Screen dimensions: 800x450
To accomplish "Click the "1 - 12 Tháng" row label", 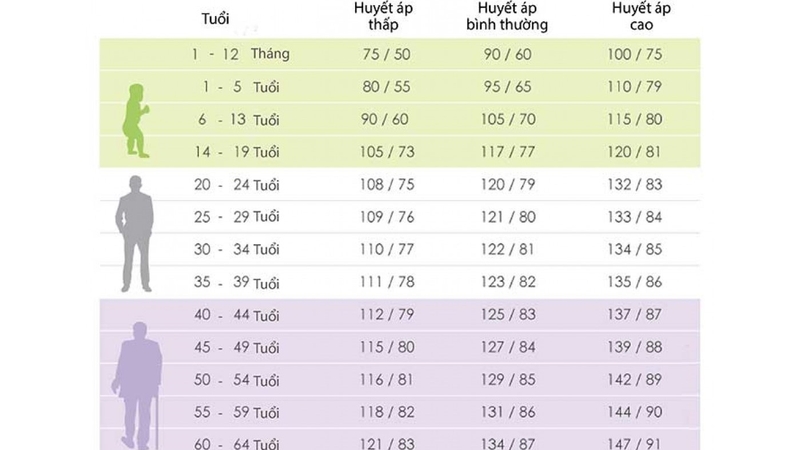I will click(x=241, y=54).
